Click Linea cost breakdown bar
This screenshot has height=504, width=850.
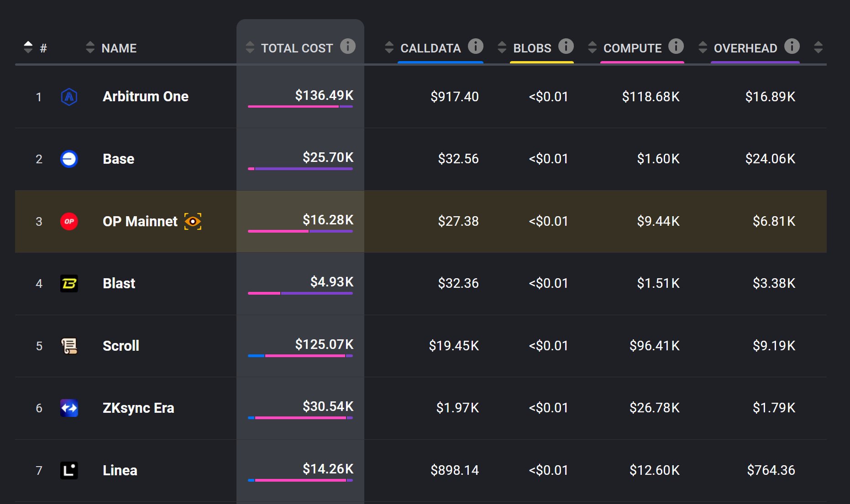(x=300, y=480)
